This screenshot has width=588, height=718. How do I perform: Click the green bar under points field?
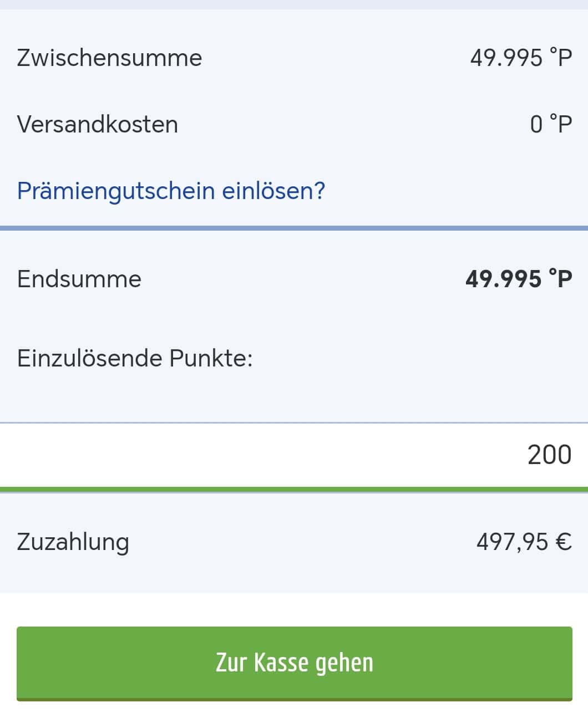pyautogui.click(x=294, y=489)
